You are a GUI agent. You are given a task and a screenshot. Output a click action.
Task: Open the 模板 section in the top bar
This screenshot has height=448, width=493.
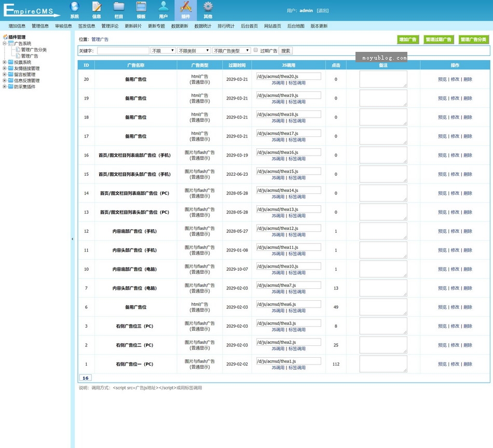pyautogui.click(x=141, y=10)
